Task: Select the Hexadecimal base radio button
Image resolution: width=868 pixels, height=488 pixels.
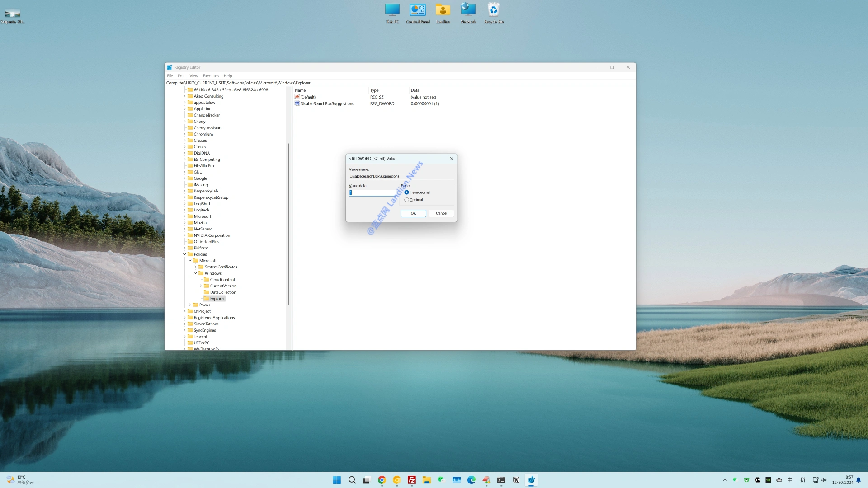Action: [x=406, y=192]
